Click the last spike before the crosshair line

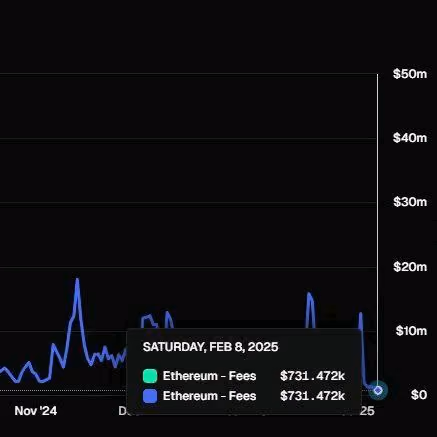[360, 314]
